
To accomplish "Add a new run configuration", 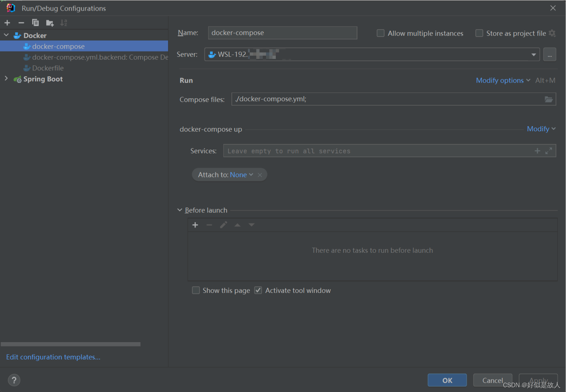I will point(7,22).
